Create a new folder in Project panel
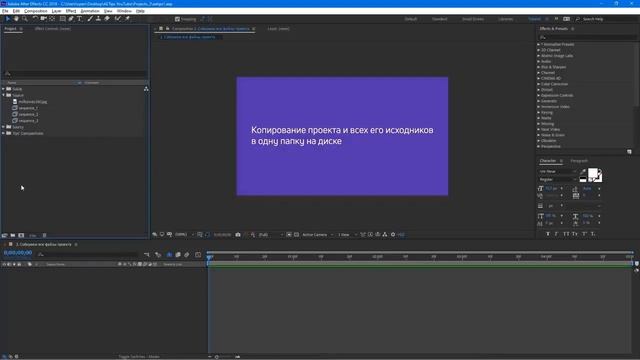This screenshot has height=360, width=640. click(13, 236)
